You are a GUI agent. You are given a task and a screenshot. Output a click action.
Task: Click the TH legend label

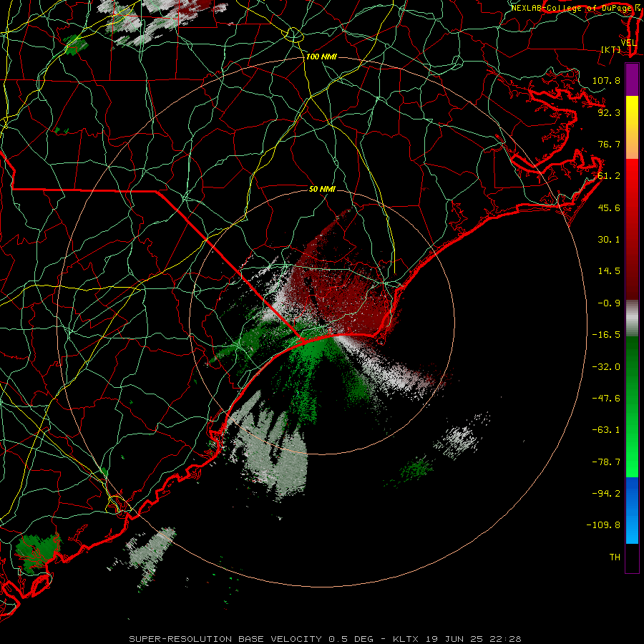click(615, 557)
